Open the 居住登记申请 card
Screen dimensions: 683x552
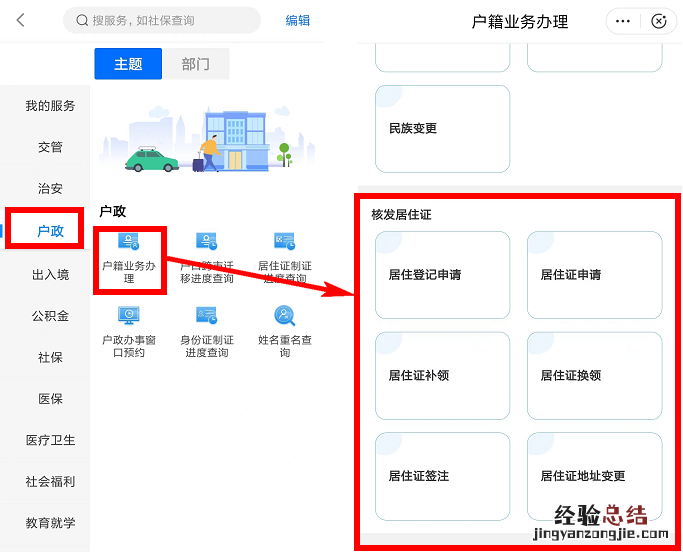tap(443, 275)
